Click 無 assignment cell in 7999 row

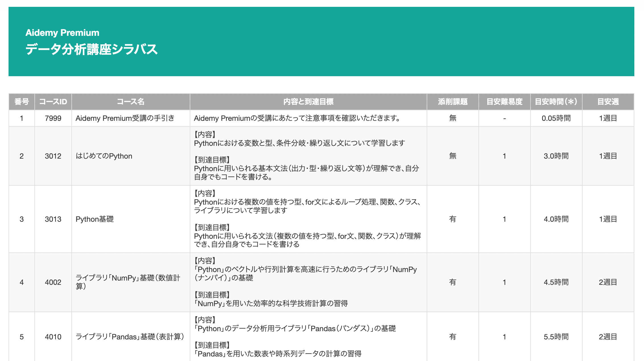(x=453, y=118)
